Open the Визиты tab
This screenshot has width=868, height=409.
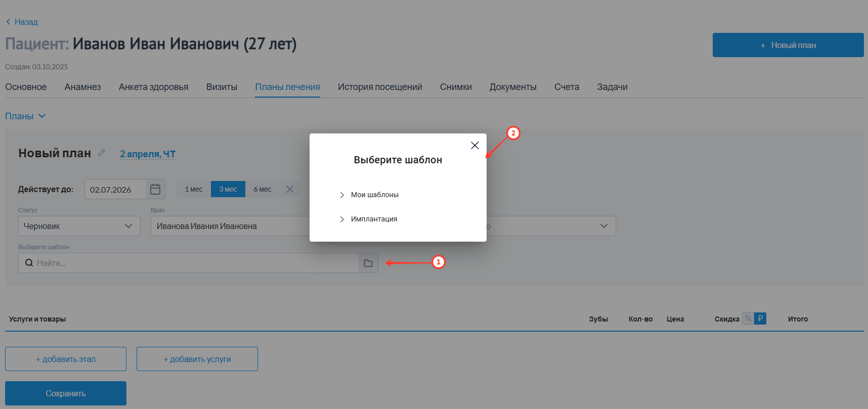(x=222, y=87)
